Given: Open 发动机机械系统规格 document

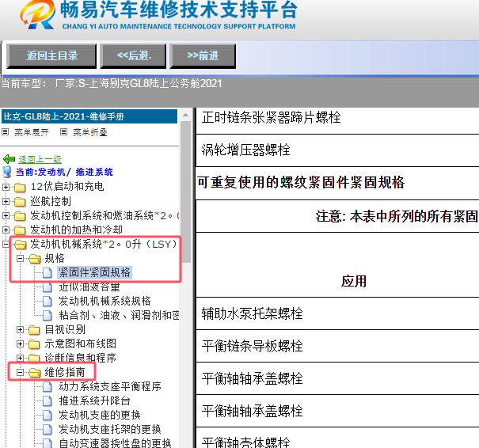Looking at the screenshot, I should [105, 301].
